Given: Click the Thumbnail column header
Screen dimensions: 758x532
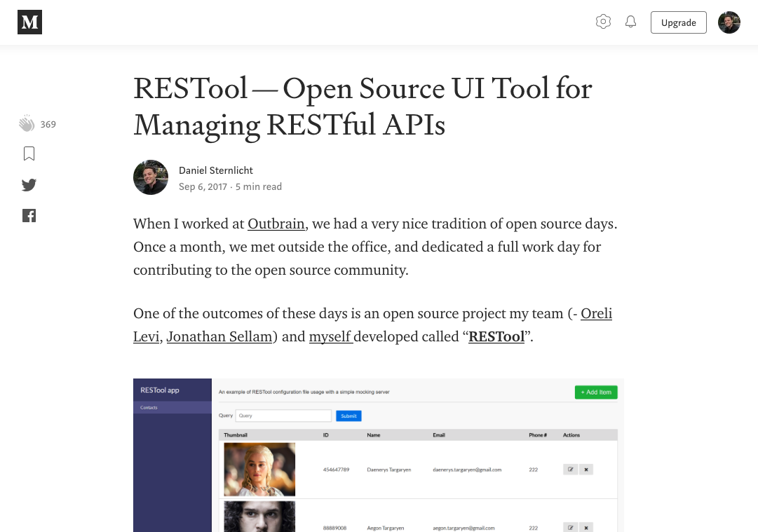Looking at the screenshot, I should click(x=236, y=435).
